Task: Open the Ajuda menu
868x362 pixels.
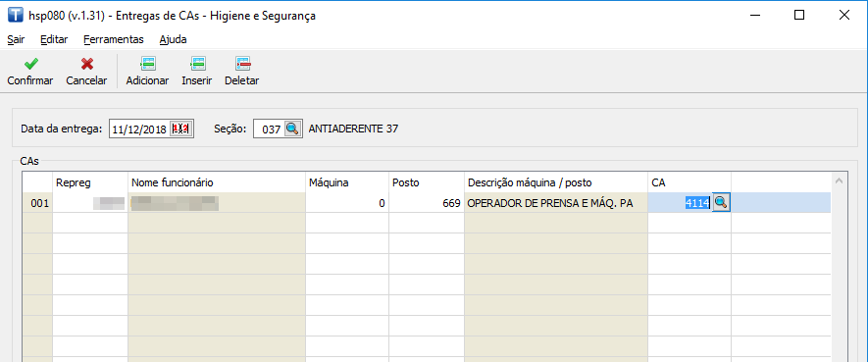Action: point(173,39)
